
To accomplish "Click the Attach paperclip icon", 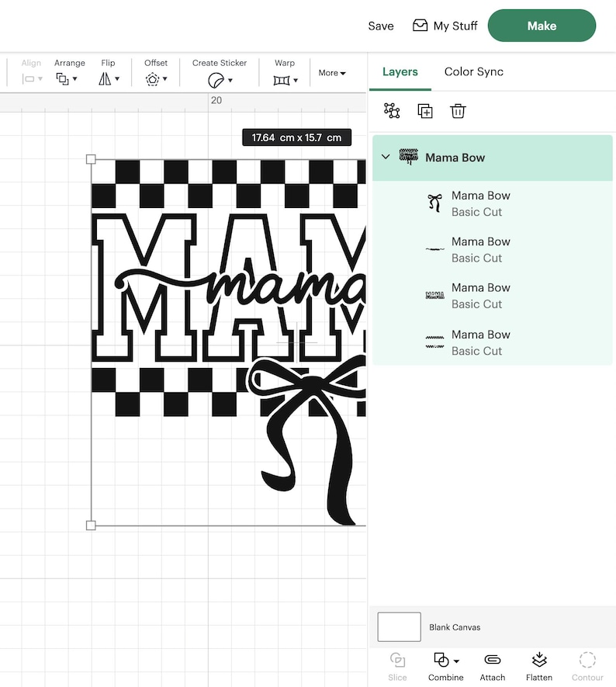I will [x=493, y=659].
